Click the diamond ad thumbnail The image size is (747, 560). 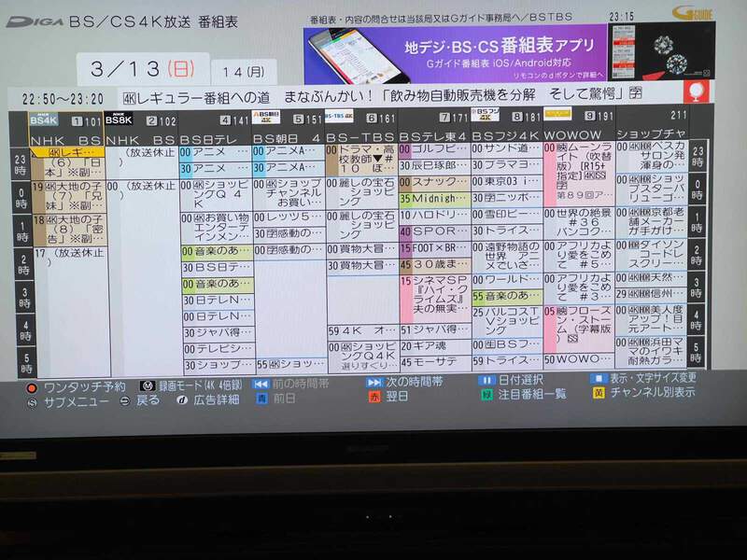661,51
